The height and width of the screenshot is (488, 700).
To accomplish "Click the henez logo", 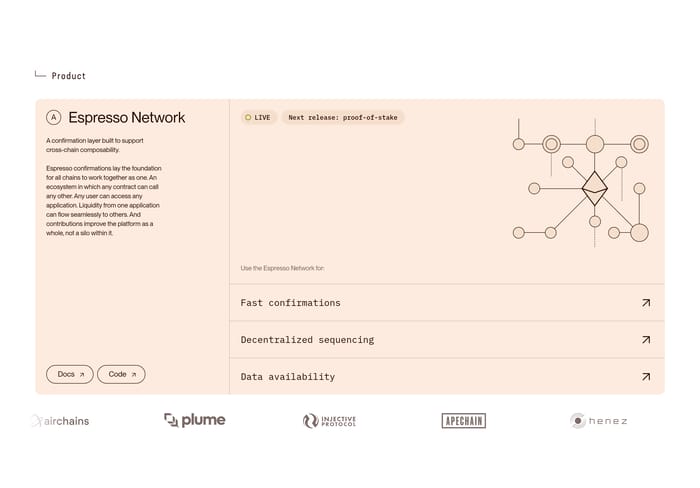I will click(x=599, y=421).
